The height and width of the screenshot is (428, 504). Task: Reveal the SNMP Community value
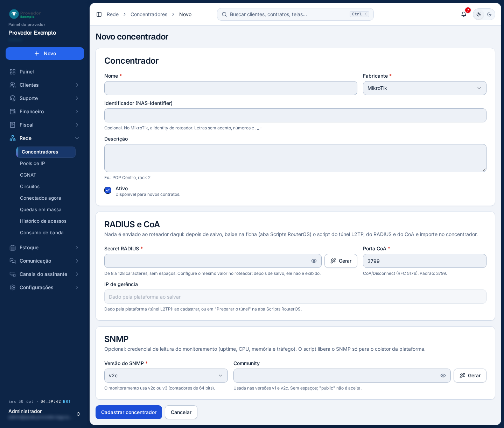coord(443,376)
